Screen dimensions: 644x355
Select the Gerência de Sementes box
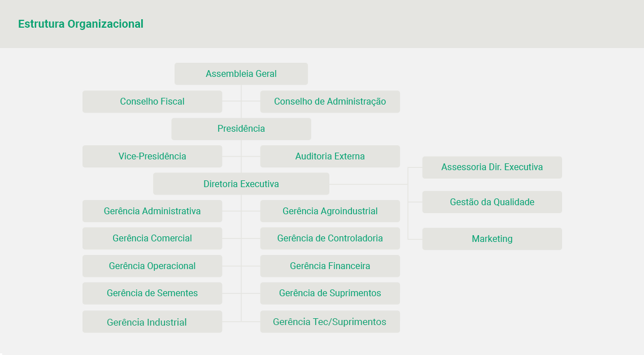[x=153, y=293]
